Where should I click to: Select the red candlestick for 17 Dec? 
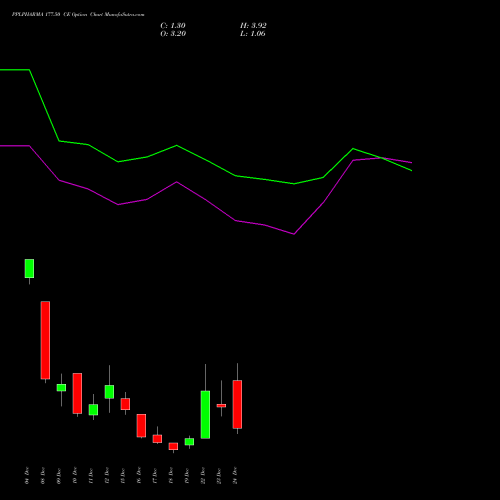point(157,439)
